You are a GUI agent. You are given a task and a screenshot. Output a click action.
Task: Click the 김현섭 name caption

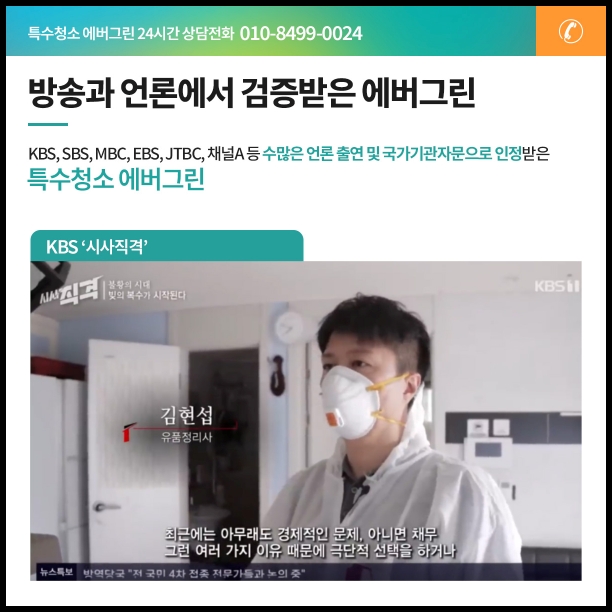[x=187, y=416]
